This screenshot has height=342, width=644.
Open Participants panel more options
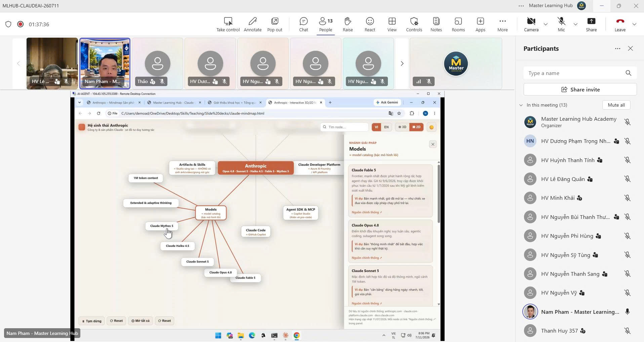pos(617,49)
